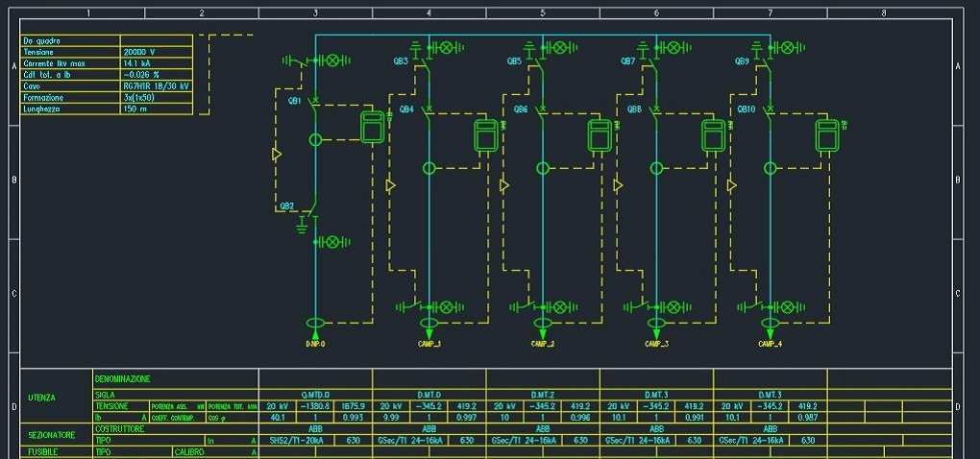Select the yellow triangle symbol left of QB1 feeder

(277, 154)
